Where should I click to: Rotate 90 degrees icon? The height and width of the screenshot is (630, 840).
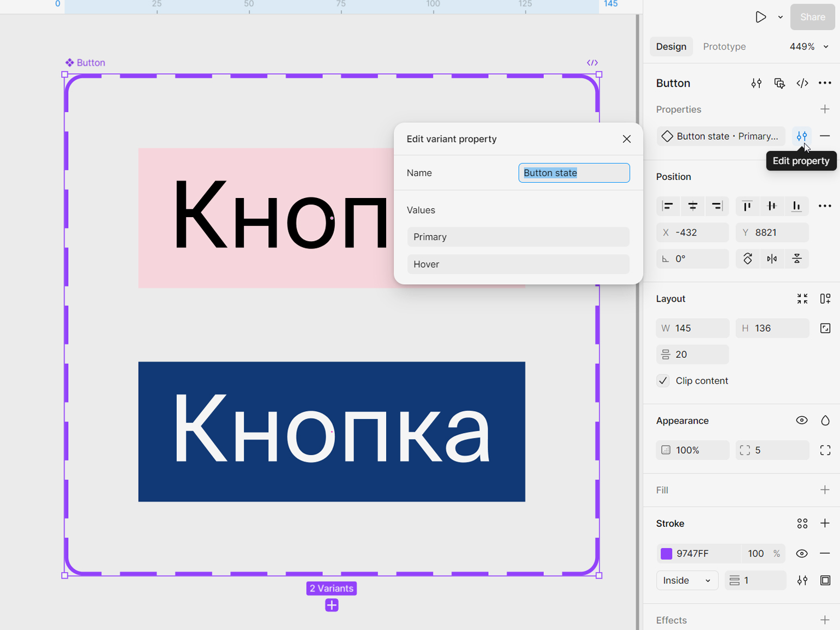click(748, 259)
